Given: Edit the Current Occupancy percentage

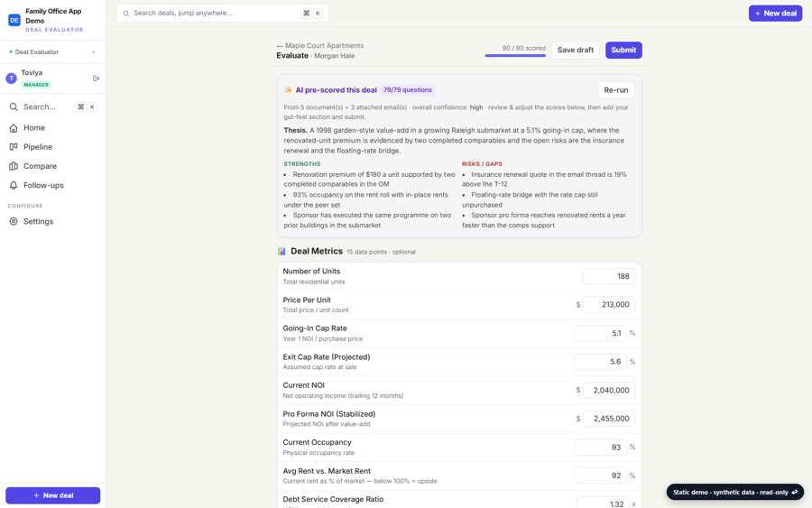Looking at the screenshot, I should click(x=600, y=448).
